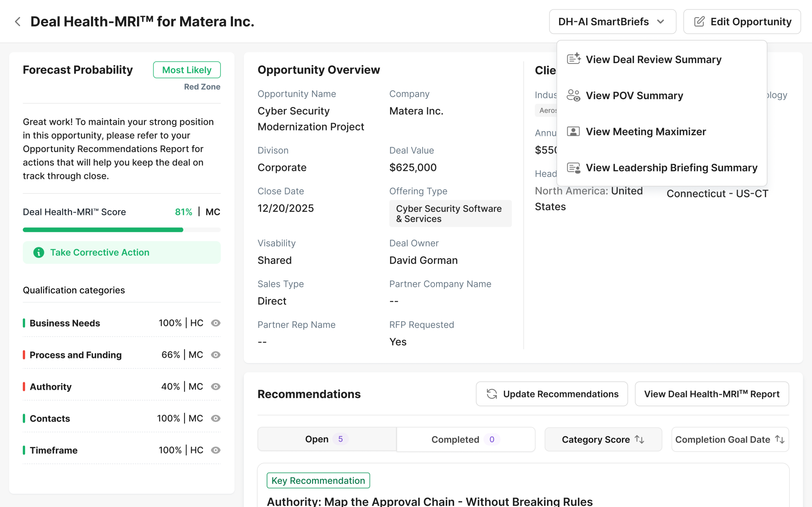Click the POV Summary people icon
Screen dimensions: 812x507
[x=573, y=96]
